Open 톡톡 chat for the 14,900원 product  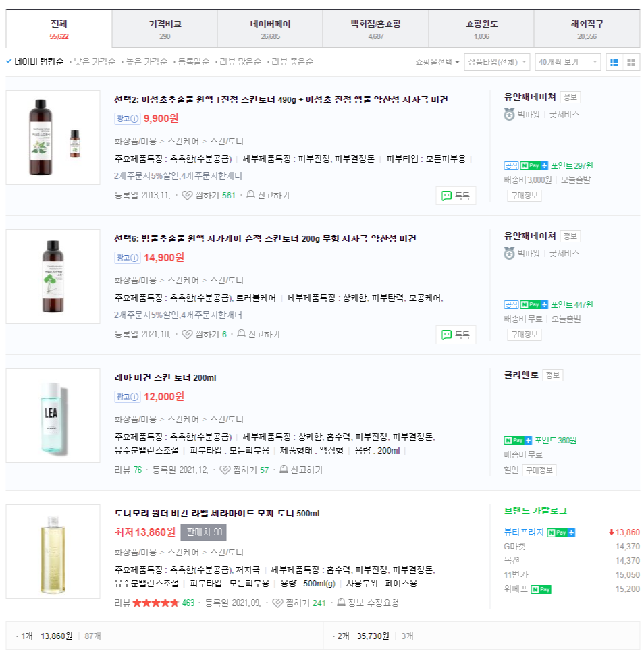coord(456,335)
